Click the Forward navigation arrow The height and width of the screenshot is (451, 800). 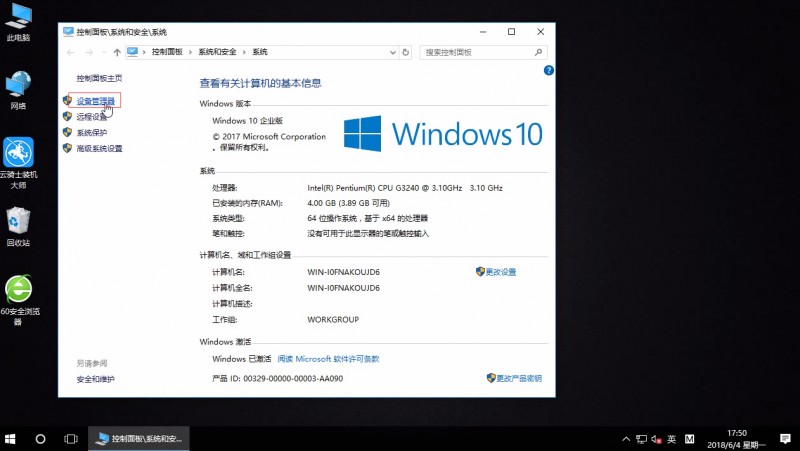(89, 52)
